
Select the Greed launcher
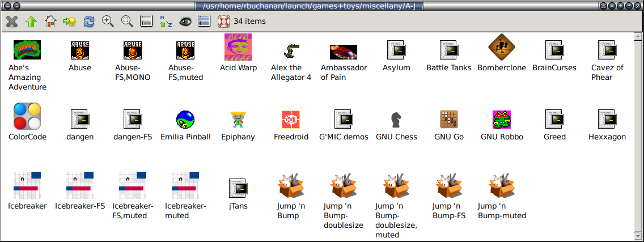[554, 119]
